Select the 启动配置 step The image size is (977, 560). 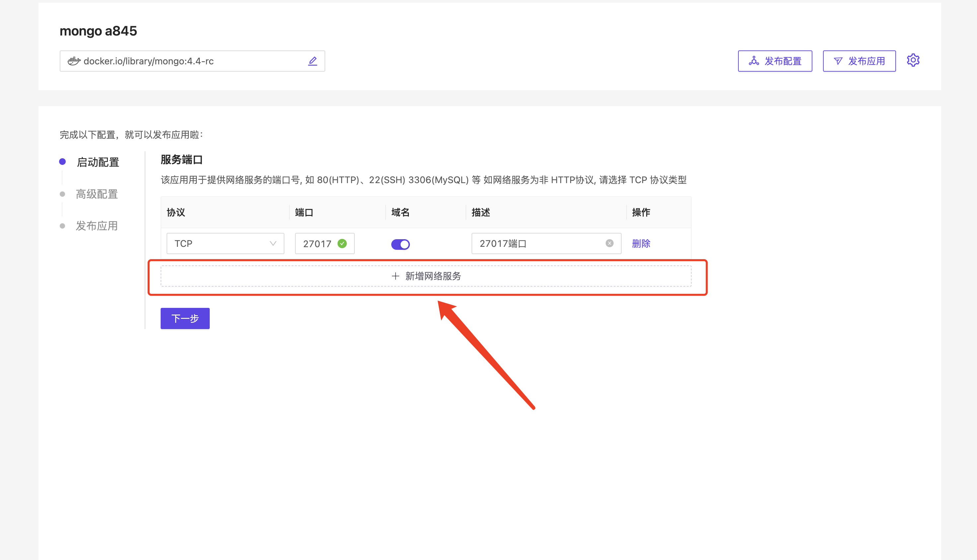(x=98, y=162)
